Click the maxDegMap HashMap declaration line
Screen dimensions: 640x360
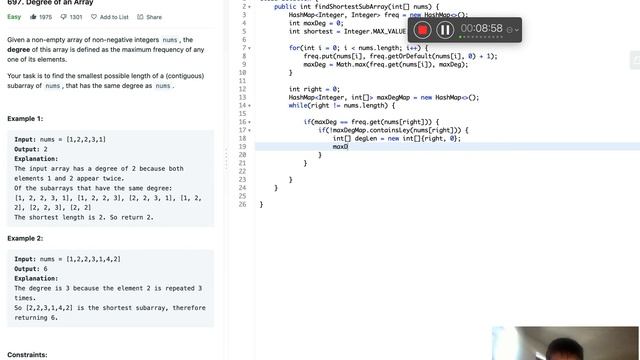[x=384, y=97]
